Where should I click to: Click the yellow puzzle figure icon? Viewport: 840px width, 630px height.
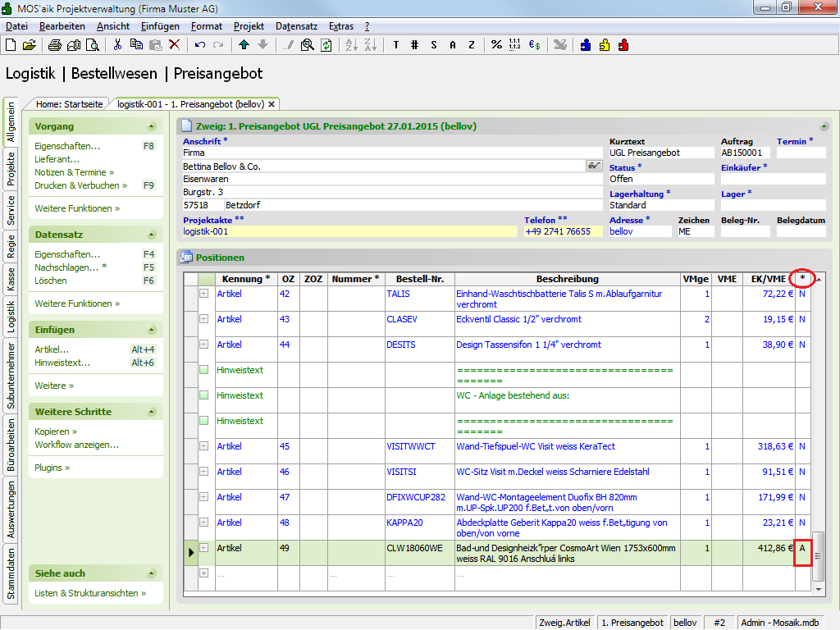pos(605,45)
